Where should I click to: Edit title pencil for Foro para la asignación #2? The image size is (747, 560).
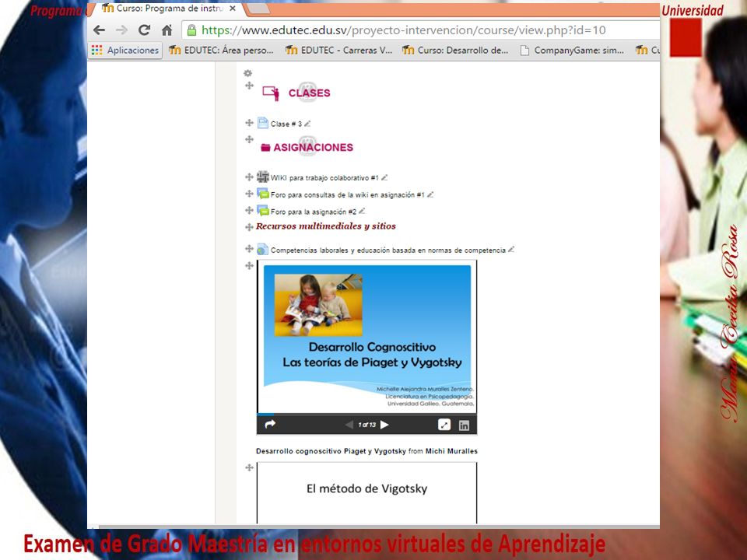362,211
